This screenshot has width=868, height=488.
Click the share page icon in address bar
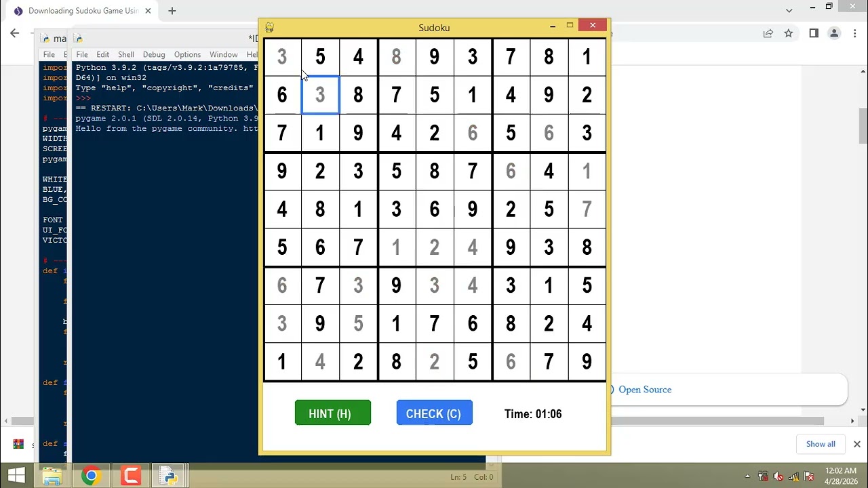[768, 33]
